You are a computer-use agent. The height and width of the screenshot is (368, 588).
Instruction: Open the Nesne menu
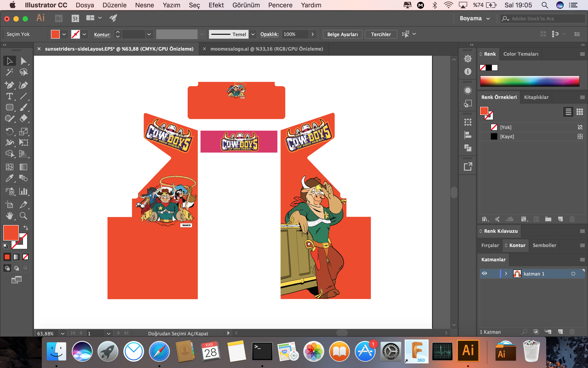[x=144, y=5]
